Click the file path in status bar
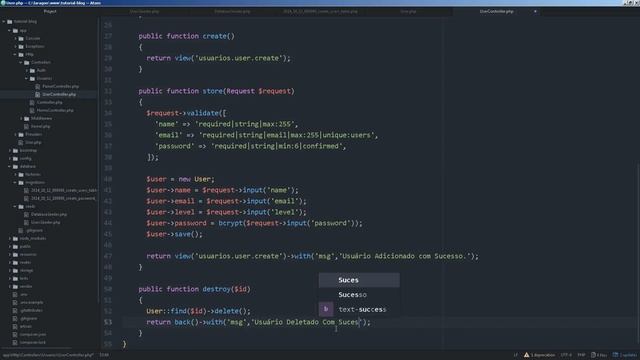The width and height of the screenshot is (640, 360). 48,355
